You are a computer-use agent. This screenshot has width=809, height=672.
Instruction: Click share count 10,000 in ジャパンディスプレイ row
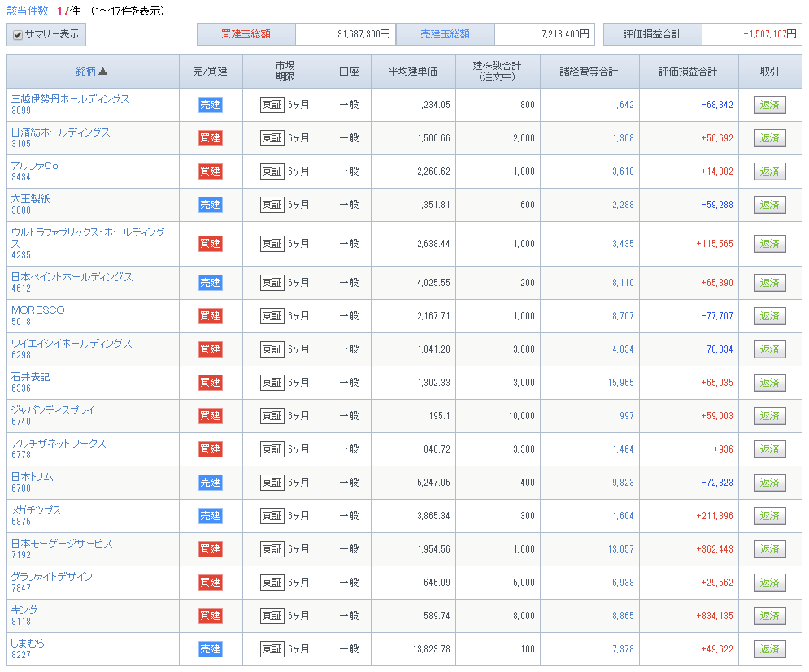point(522,416)
